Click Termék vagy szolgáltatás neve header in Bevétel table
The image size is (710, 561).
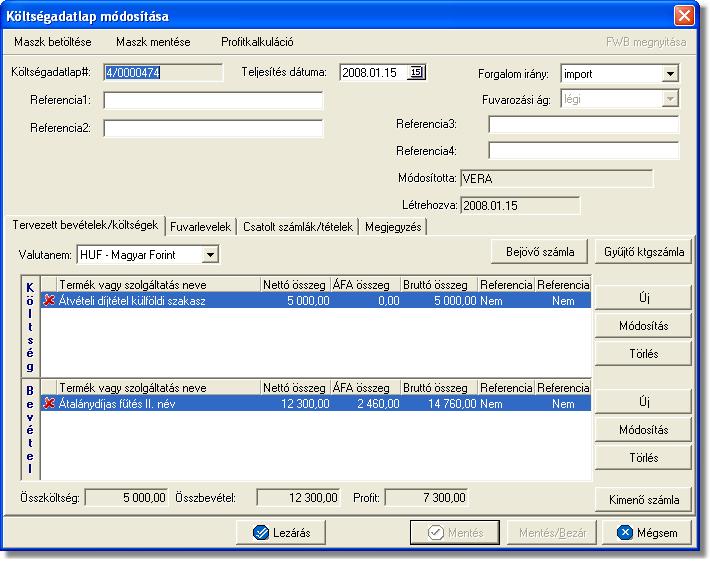tap(158, 388)
